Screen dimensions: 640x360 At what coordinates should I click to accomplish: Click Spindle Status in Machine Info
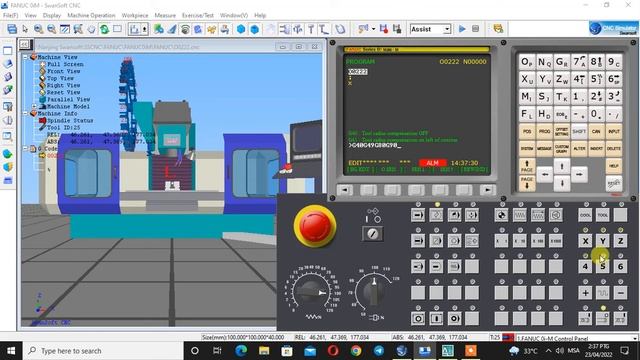pos(70,120)
